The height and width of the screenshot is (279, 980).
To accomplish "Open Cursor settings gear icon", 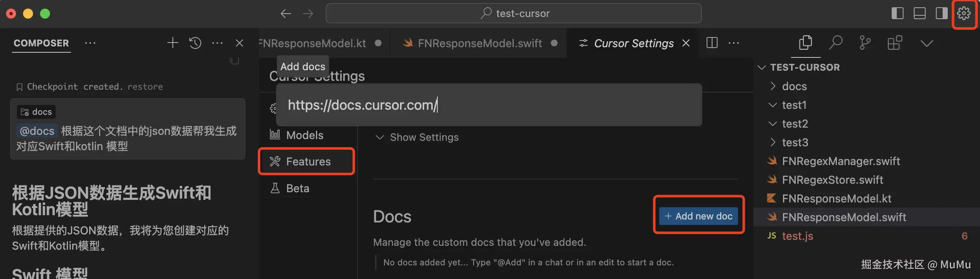I will 963,14.
